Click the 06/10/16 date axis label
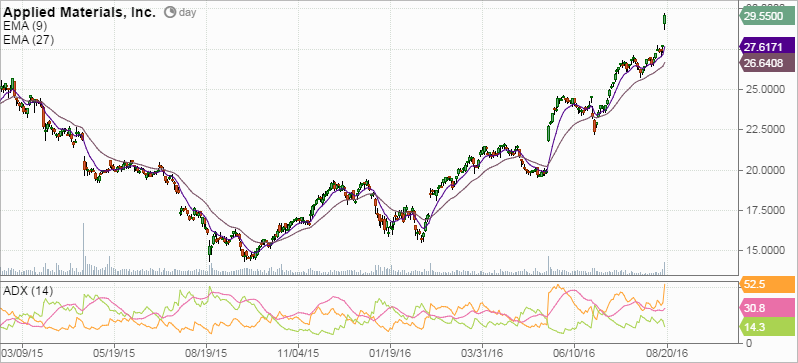The width and height of the screenshot is (798, 363). 575,352
